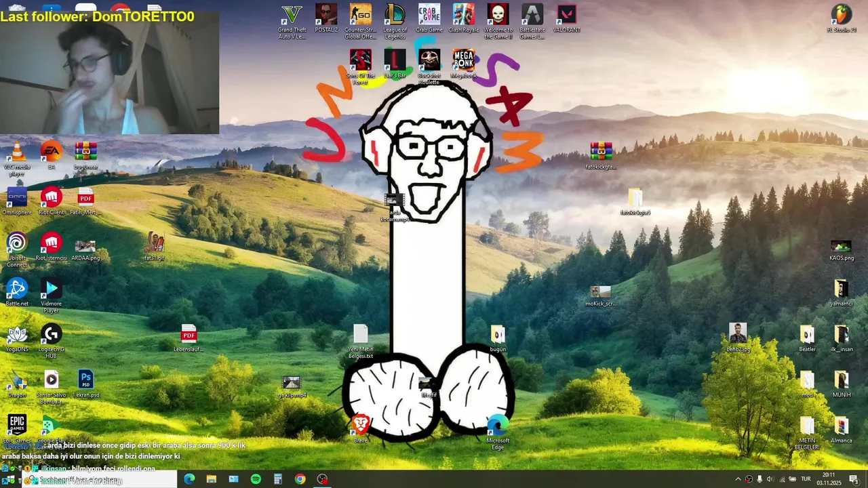Select the ARDAA.png image file
Viewport: 868px width, 488px height.
(85, 247)
